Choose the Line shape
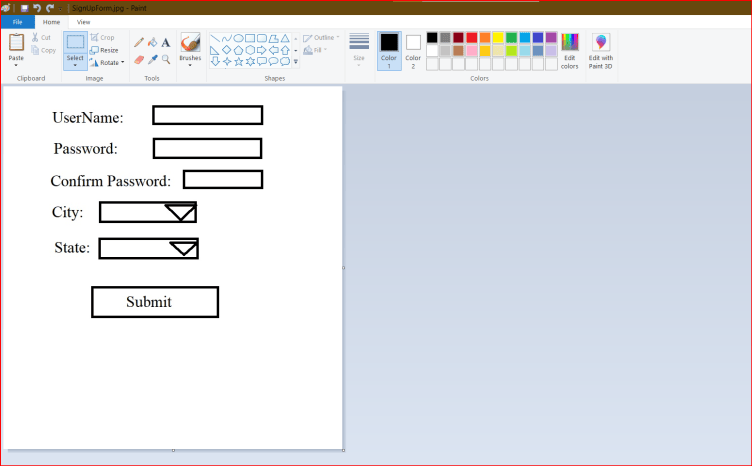 215,38
